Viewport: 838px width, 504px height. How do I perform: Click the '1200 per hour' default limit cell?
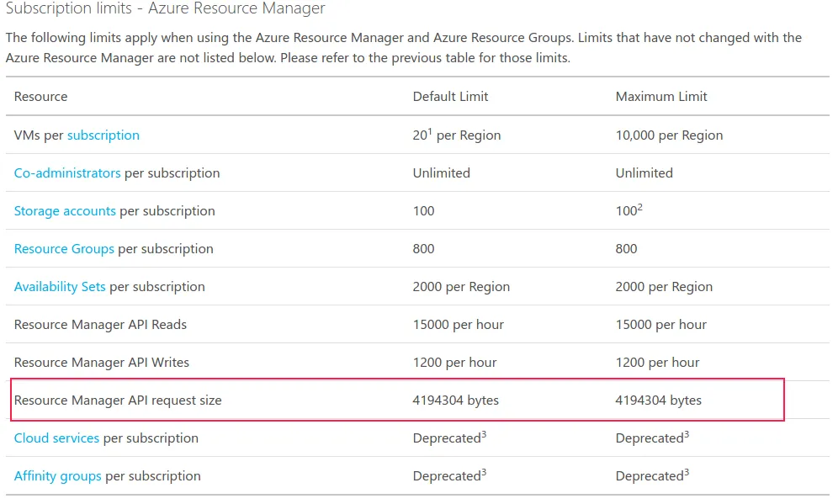click(x=454, y=363)
